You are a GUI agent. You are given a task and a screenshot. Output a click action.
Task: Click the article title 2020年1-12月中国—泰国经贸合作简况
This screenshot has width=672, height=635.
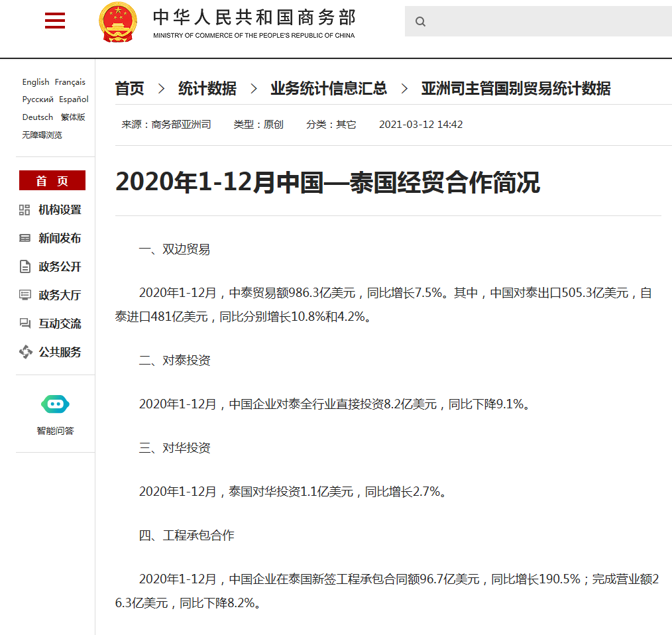click(x=328, y=182)
